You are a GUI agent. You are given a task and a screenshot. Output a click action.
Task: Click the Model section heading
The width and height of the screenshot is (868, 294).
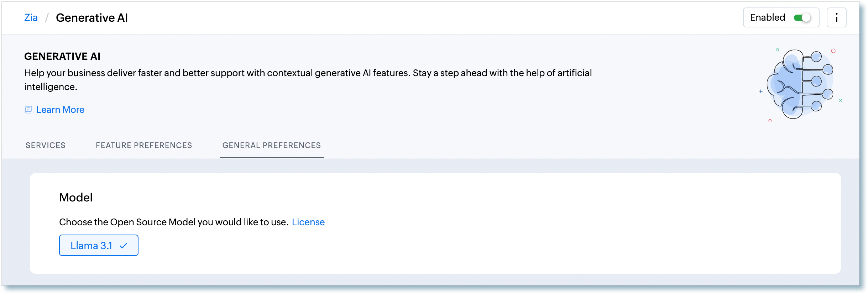(76, 198)
